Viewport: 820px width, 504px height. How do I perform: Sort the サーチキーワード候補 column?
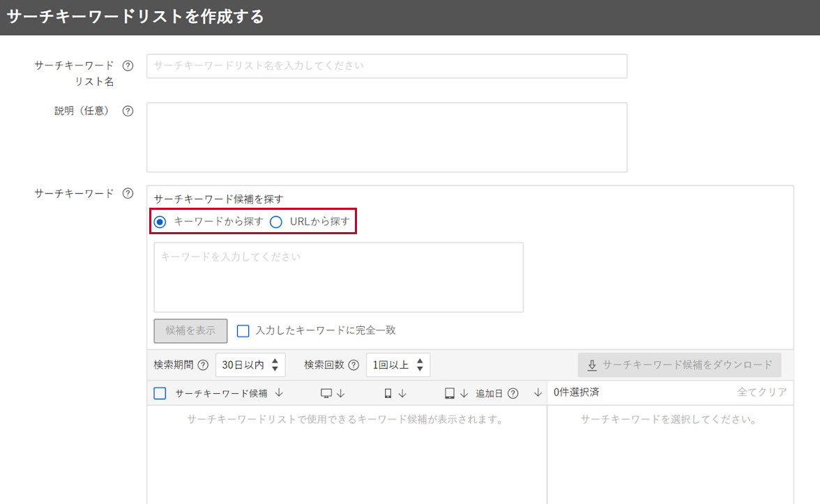(x=279, y=393)
